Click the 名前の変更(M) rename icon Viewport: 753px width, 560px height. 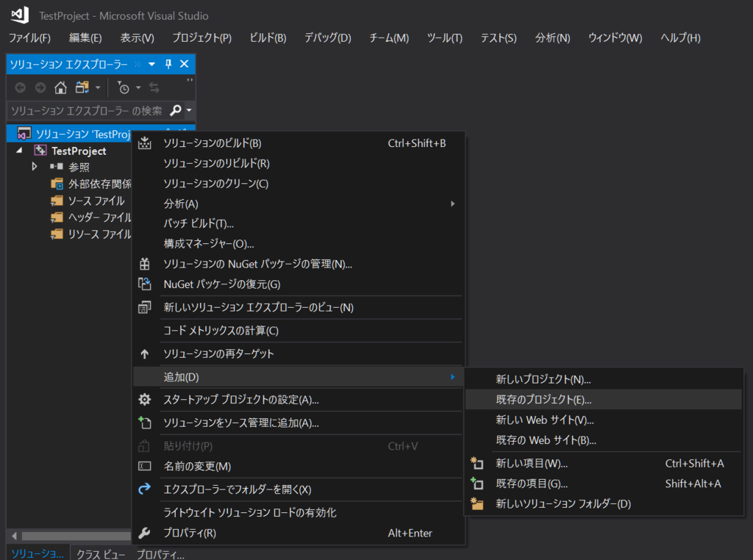[145, 466]
